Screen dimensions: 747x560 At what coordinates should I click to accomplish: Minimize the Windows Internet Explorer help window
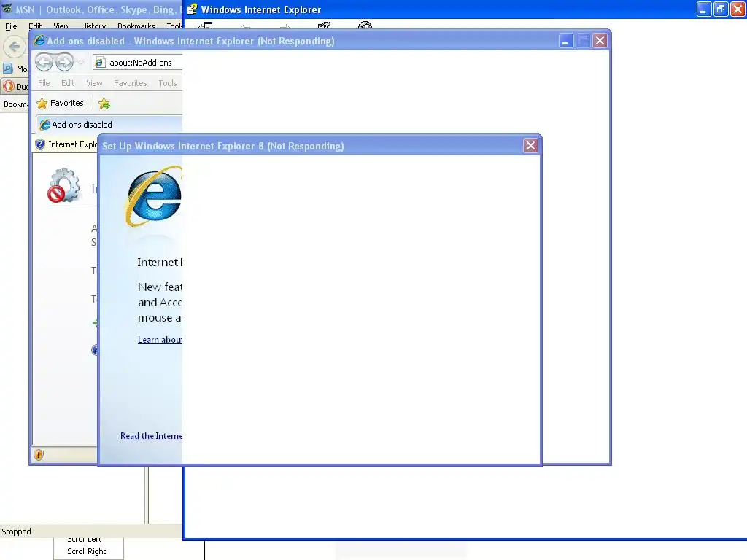click(704, 9)
